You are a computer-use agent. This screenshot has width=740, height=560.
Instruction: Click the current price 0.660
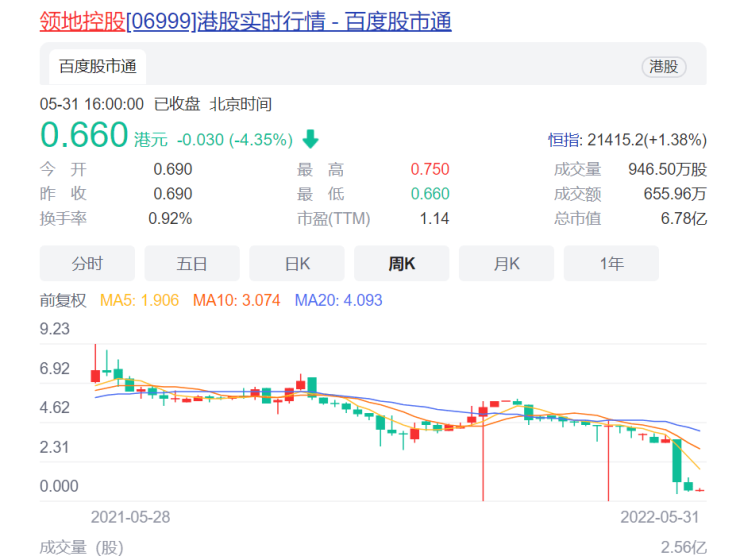click(84, 135)
